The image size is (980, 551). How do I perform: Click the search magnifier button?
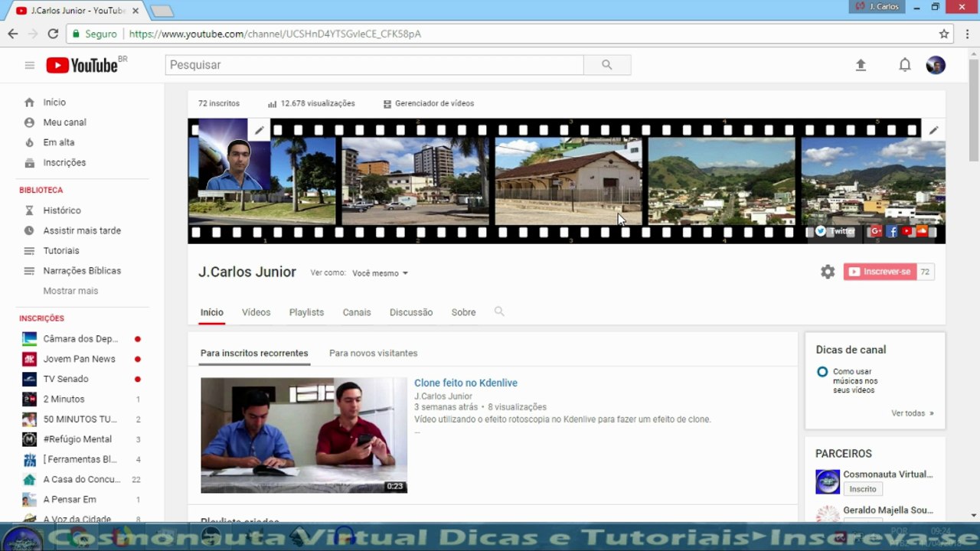(607, 65)
